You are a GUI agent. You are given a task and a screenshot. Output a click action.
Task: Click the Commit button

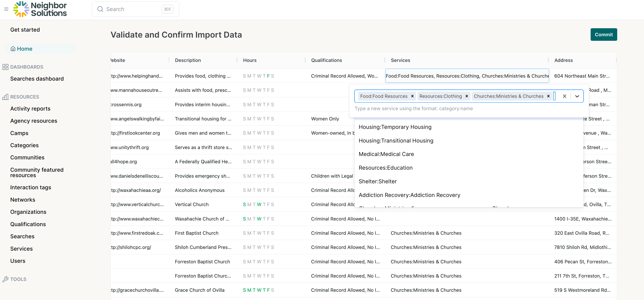(x=604, y=34)
